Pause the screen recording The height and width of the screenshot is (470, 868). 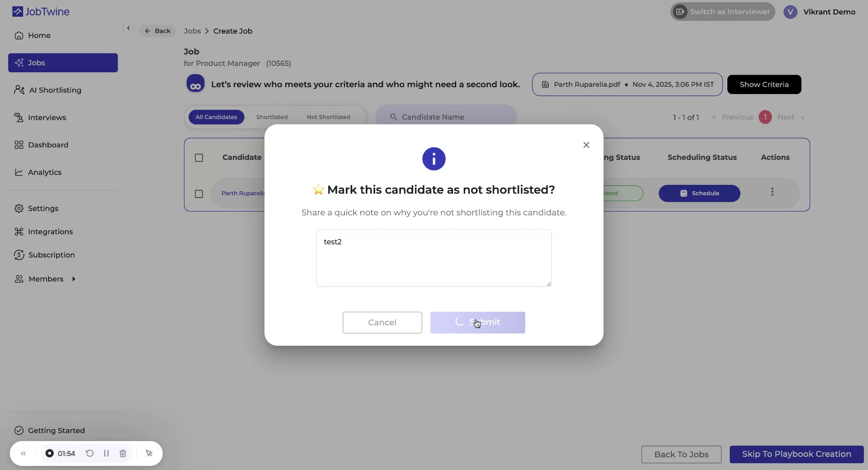[106, 454]
